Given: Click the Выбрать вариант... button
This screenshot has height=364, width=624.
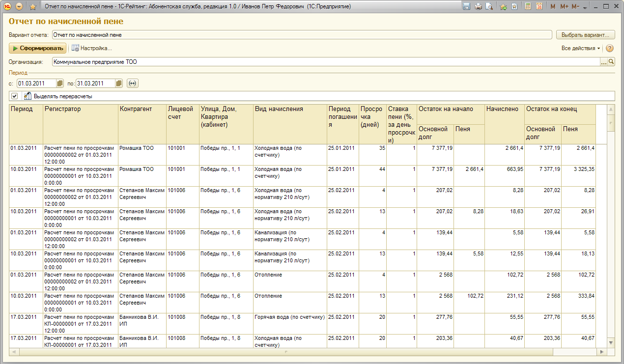Looking at the screenshot, I should point(585,35).
